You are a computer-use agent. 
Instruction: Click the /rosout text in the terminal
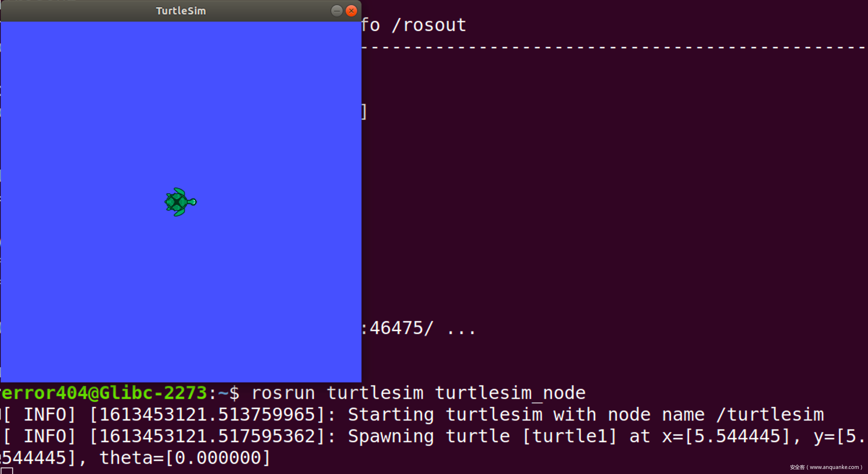pyautogui.click(x=429, y=25)
